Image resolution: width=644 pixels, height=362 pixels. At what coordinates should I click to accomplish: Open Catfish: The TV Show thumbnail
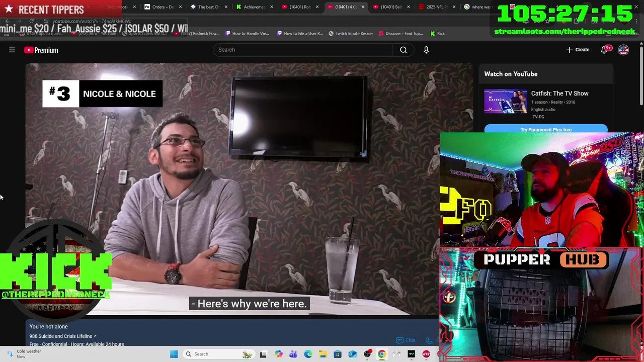click(506, 101)
